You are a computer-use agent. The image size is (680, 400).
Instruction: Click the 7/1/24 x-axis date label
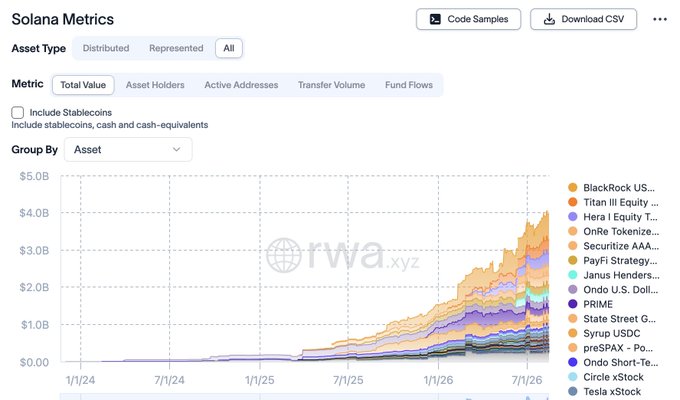coord(169,380)
